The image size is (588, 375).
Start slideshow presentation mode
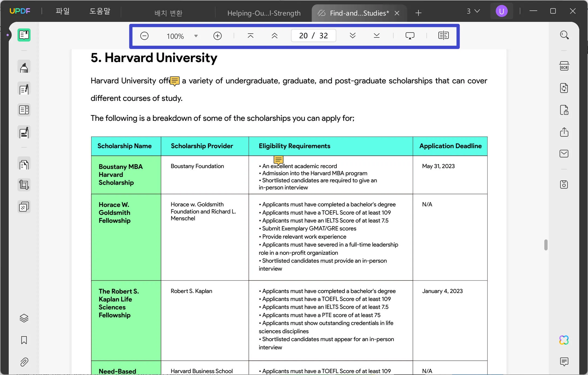[x=410, y=36]
